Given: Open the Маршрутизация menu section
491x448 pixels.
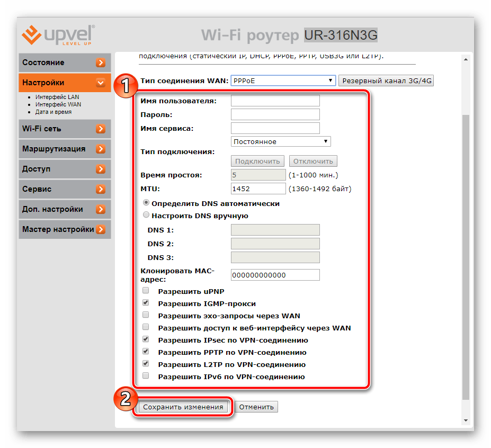Looking at the screenshot, I should pos(65,149).
